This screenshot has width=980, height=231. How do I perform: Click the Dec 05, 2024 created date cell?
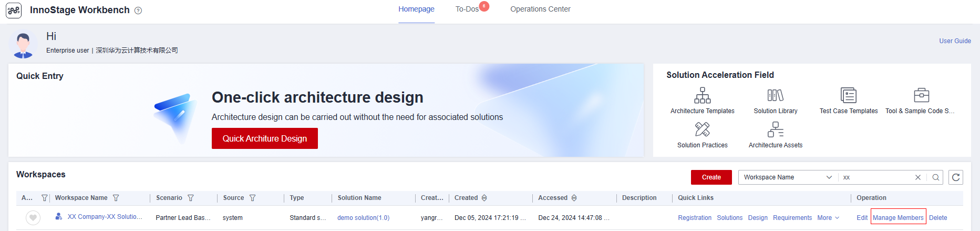point(490,218)
